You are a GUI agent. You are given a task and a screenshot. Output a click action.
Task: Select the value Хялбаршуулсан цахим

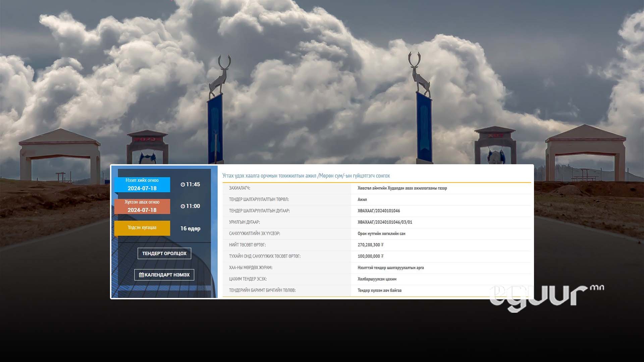[377, 279]
